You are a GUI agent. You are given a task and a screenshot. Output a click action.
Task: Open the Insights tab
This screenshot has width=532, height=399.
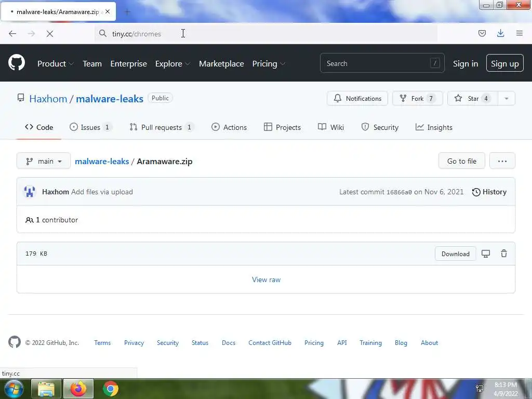[x=434, y=127]
